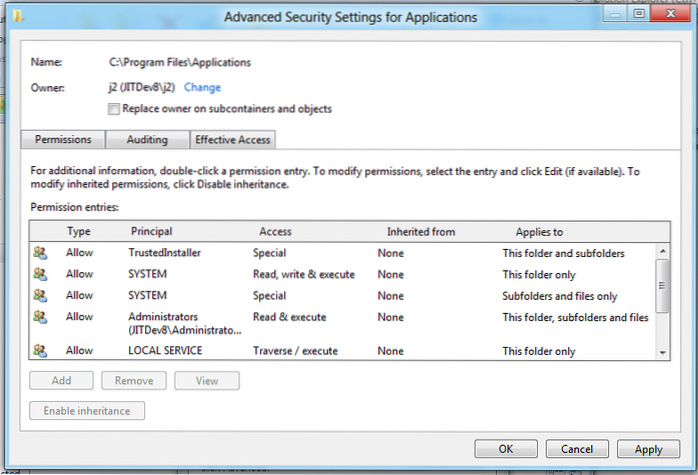Sort entries by the Principal column header
Screen dimensions: 698x475
(x=151, y=231)
